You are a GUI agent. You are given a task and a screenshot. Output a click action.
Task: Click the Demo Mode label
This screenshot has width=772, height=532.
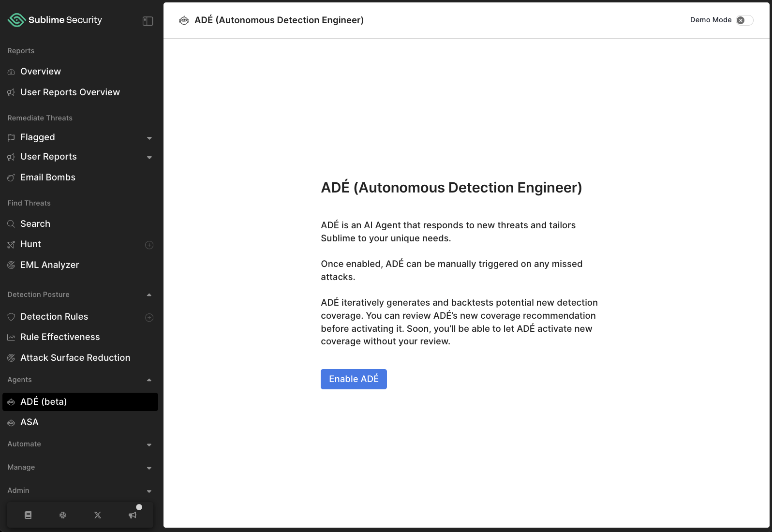(x=711, y=20)
